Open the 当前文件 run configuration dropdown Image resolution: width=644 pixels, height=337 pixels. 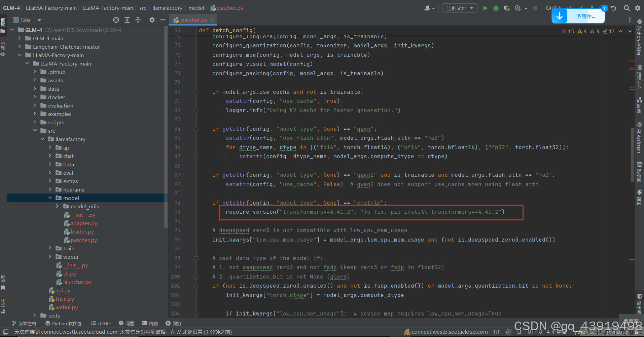[x=460, y=8]
